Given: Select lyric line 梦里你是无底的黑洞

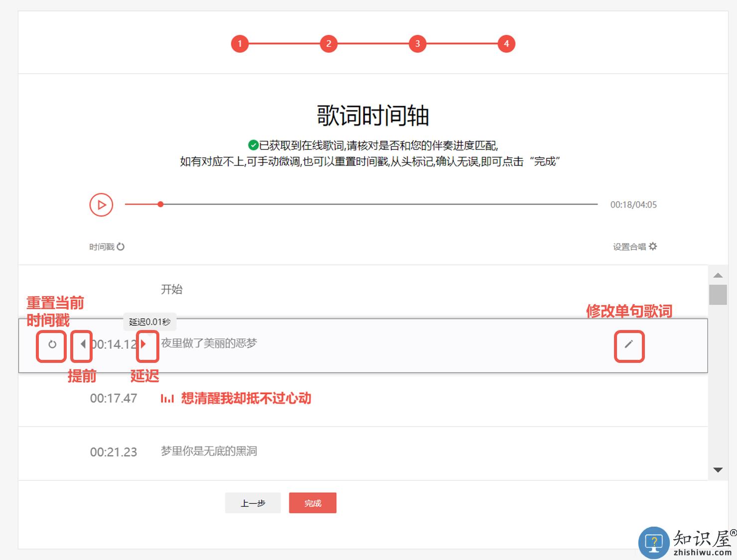Looking at the screenshot, I should coord(209,451).
